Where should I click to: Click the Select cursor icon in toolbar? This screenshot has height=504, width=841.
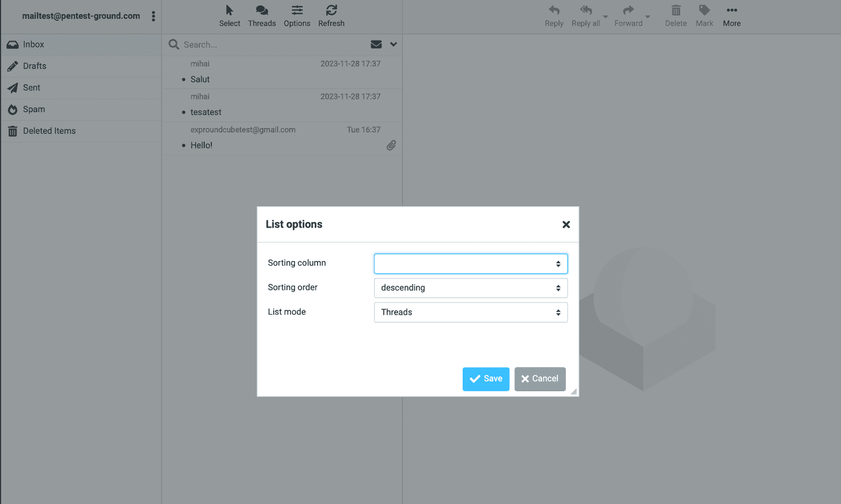229,10
